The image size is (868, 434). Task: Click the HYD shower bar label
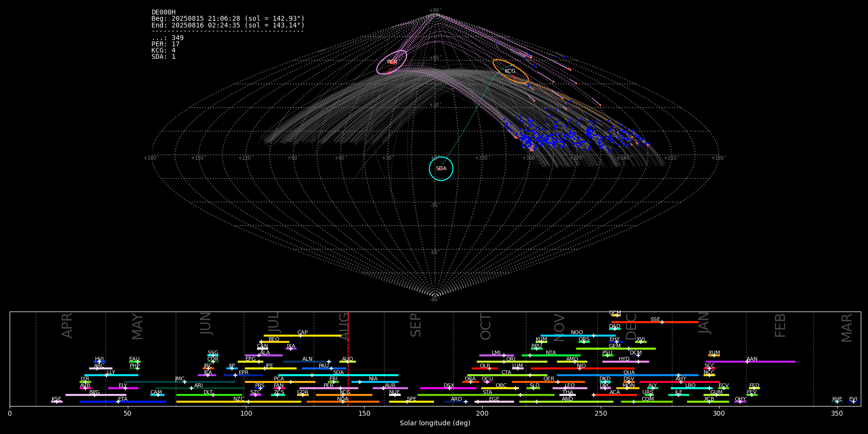point(624,359)
